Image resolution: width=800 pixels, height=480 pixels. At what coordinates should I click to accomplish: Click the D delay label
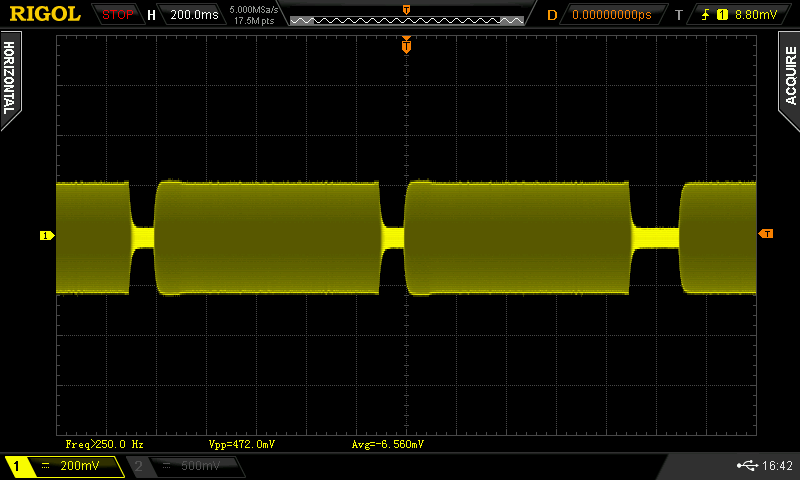tap(552, 15)
